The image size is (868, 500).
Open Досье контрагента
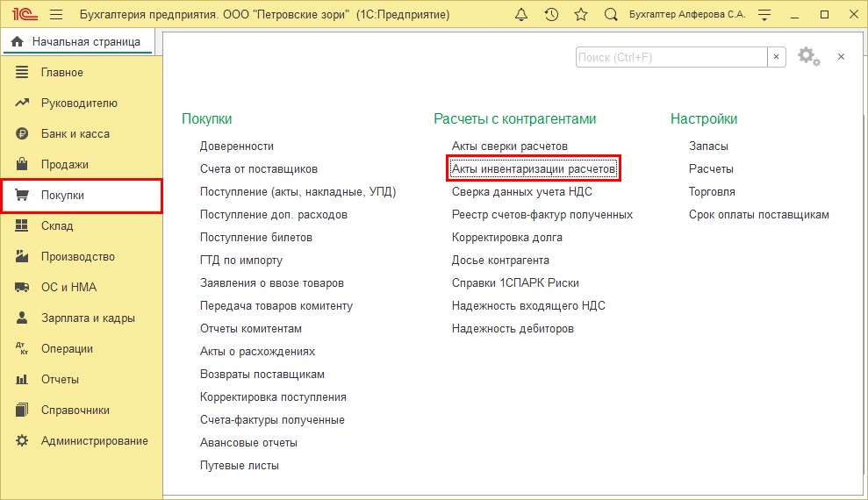(x=500, y=260)
